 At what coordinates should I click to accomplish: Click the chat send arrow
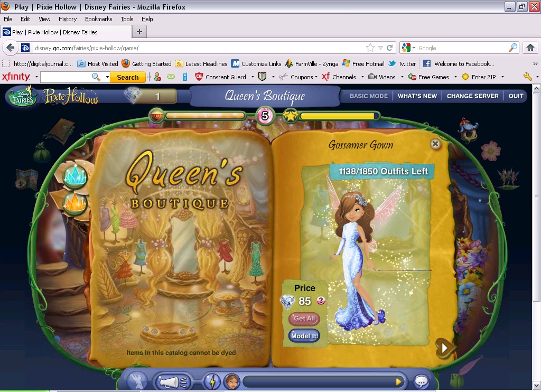(x=398, y=381)
